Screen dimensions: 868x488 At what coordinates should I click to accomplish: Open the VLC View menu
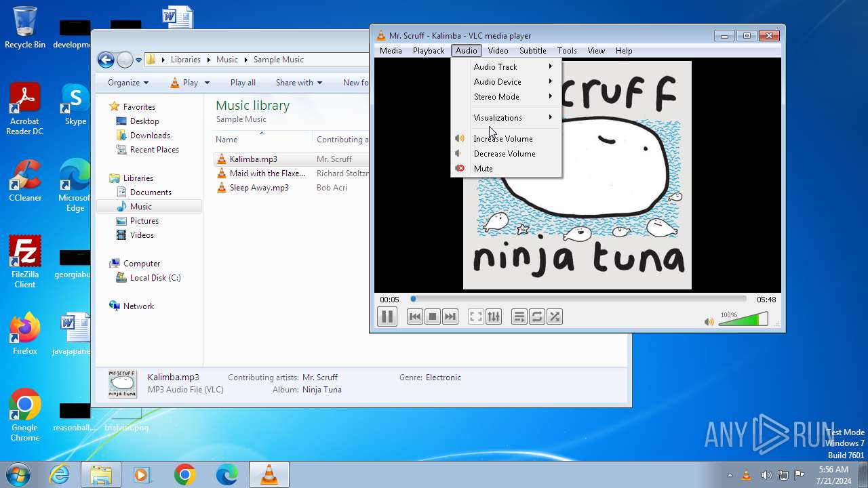[x=596, y=51]
